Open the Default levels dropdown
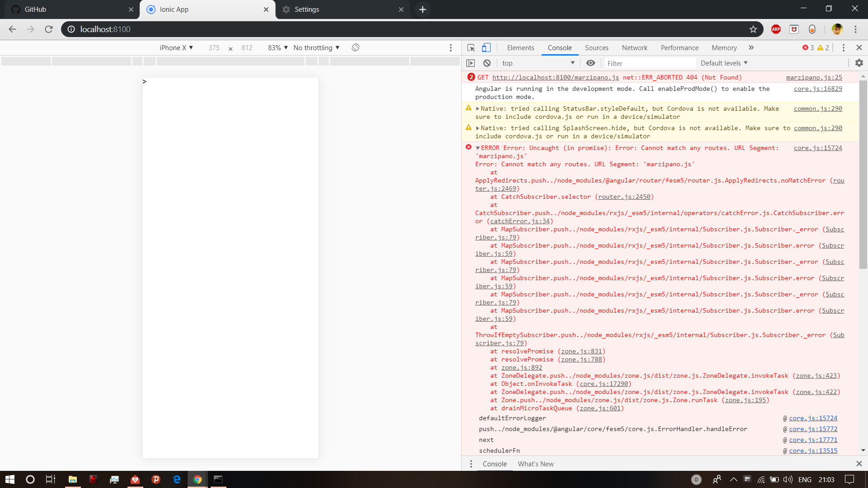The image size is (868, 488). click(723, 63)
